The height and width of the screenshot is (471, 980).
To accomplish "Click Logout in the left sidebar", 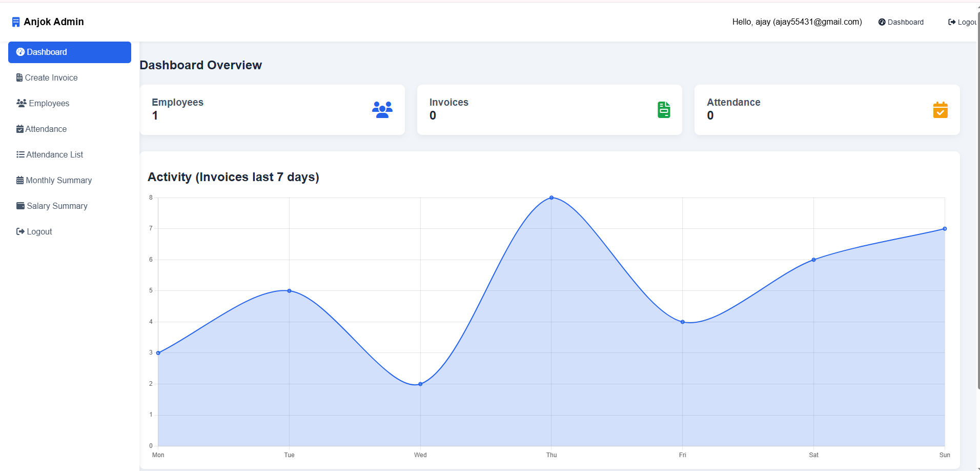I will click(39, 232).
